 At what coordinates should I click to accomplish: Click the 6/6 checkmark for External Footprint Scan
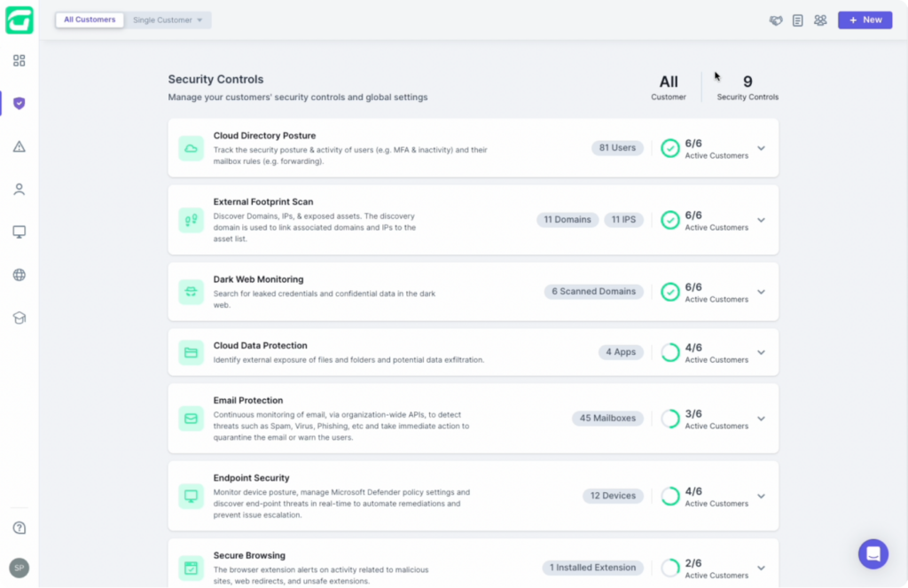point(670,220)
